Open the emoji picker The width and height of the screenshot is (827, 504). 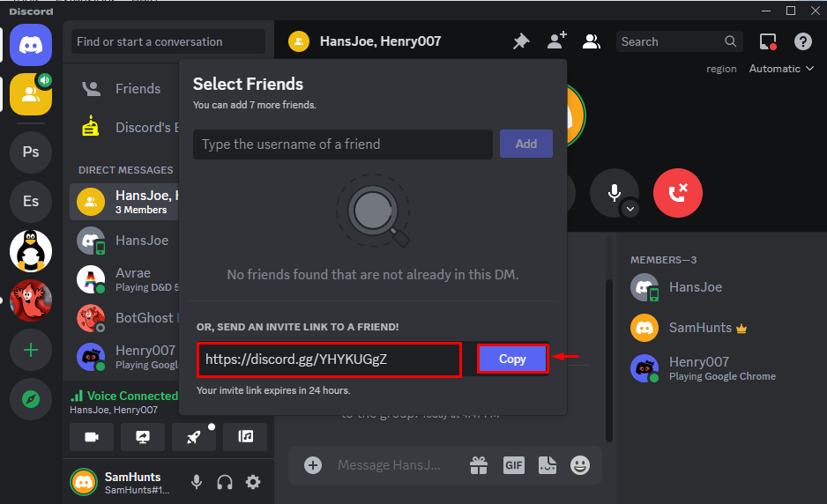click(580, 465)
